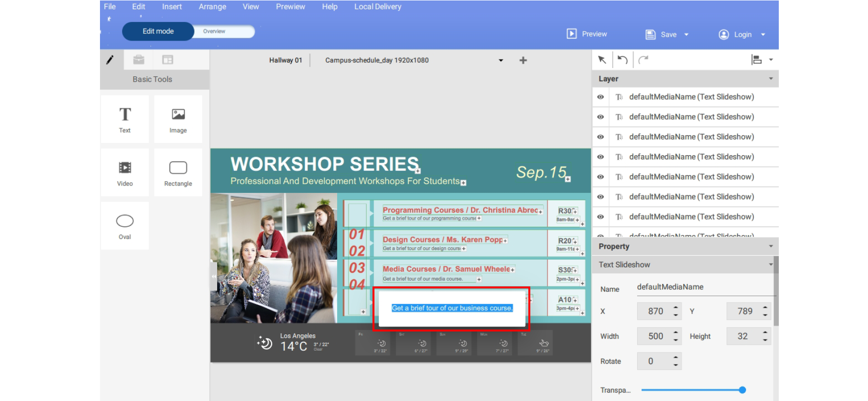Select the Image tool
Image resolution: width=868 pixels, height=401 pixels.
[178, 119]
